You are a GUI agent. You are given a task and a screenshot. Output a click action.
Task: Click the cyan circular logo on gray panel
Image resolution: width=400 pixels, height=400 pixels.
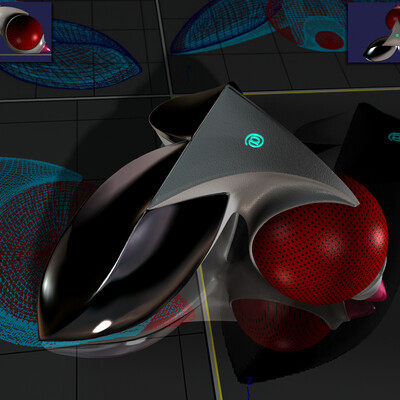point(255,141)
